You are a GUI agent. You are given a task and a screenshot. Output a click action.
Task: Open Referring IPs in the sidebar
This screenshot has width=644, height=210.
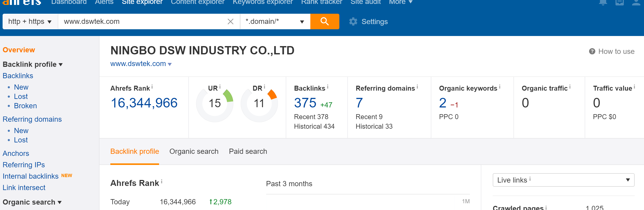[24, 165]
